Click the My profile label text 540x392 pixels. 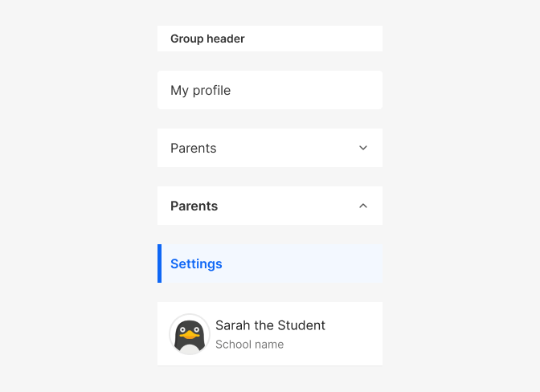pos(200,91)
